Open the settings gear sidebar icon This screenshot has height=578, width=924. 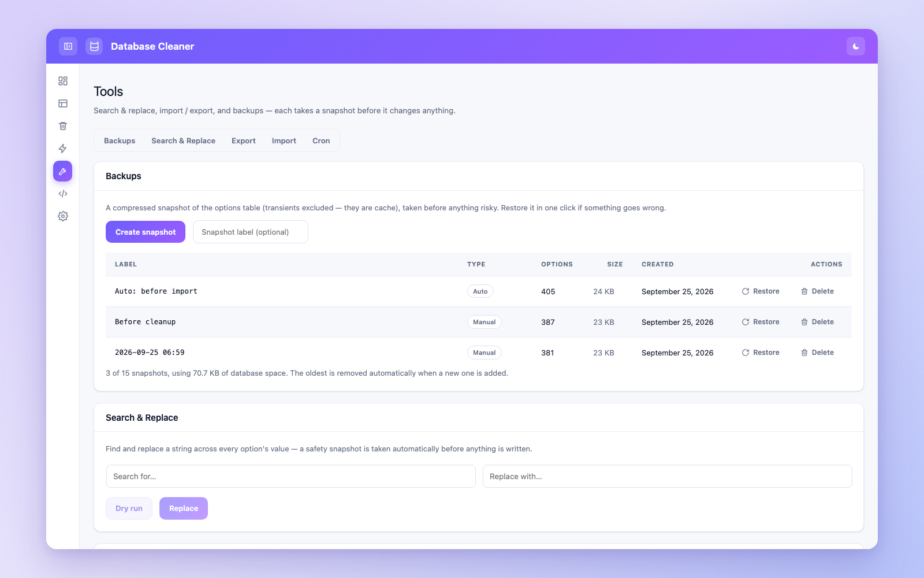63,216
